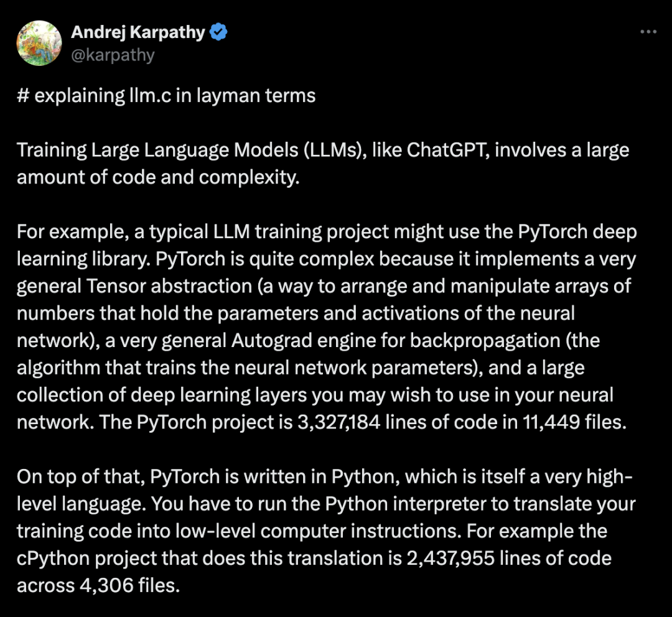Click the hash symbol starting the heading
The width and height of the screenshot is (672, 617).
pos(23,96)
